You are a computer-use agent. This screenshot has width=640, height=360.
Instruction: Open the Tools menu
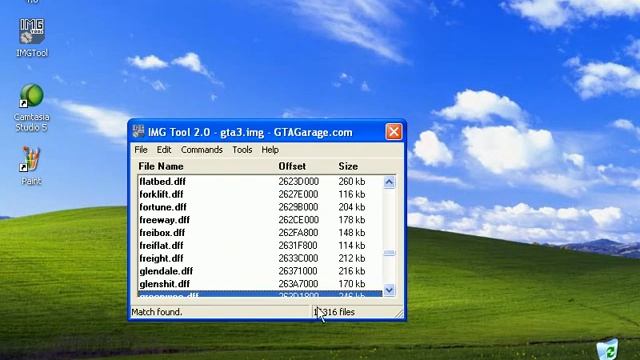coord(242,150)
